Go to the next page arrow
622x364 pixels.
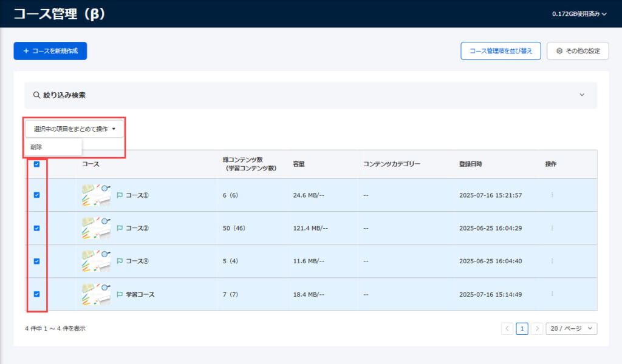click(537, 328)
